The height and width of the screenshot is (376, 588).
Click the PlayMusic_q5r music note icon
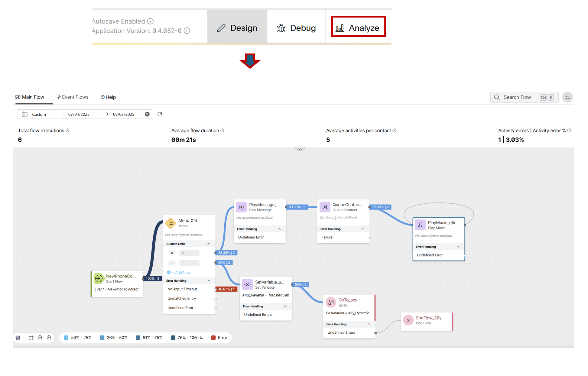click(420, 225)
